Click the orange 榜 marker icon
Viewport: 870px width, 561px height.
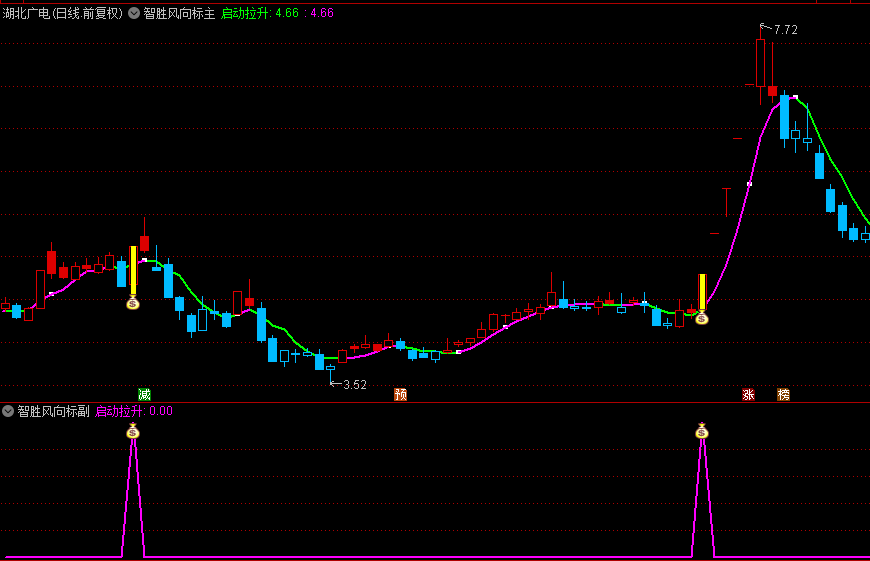(783, 395)
